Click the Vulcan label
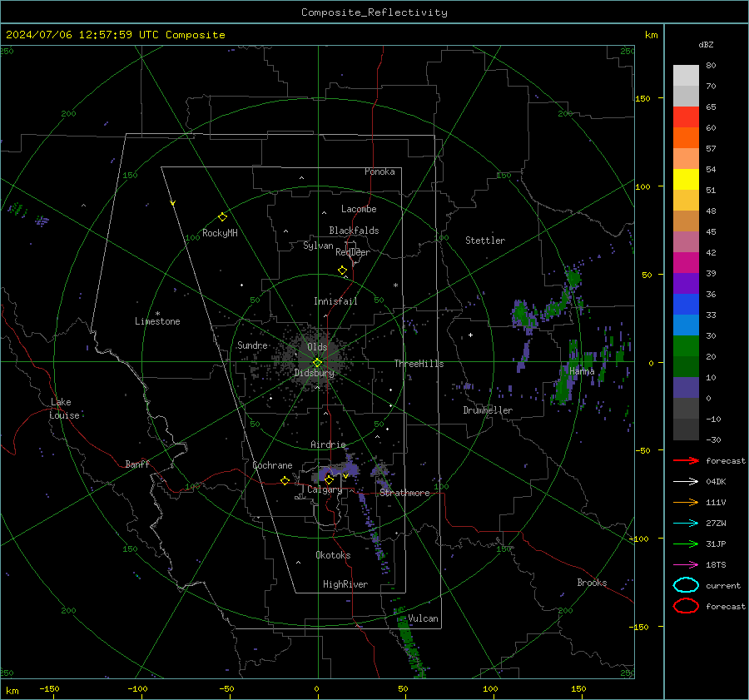 coord(423,618)
